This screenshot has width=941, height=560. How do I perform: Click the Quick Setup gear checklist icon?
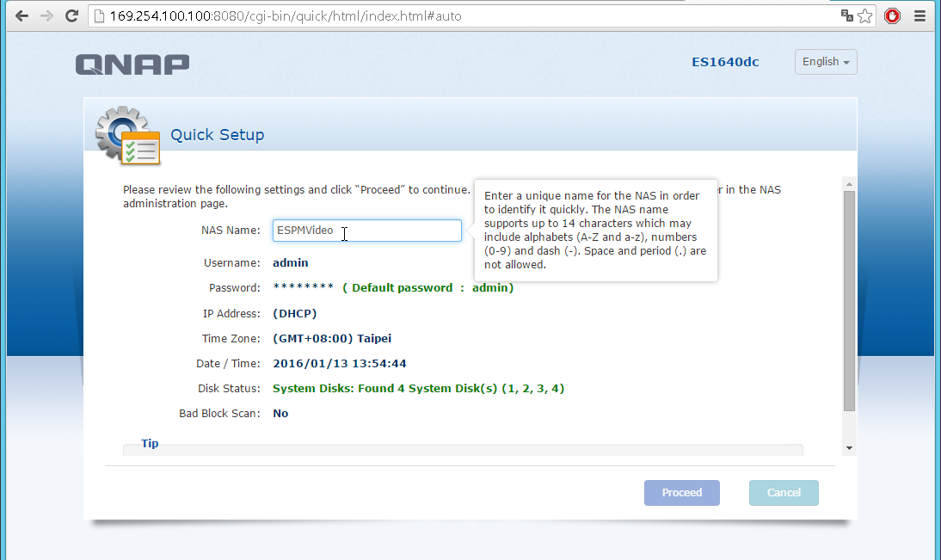(x=128, y=135)
